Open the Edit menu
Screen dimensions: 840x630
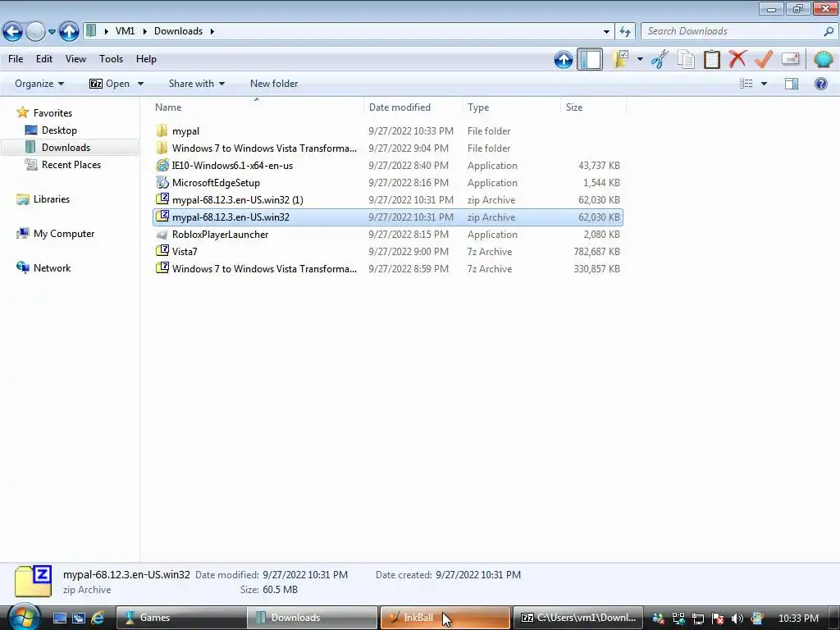coord(44,59)
